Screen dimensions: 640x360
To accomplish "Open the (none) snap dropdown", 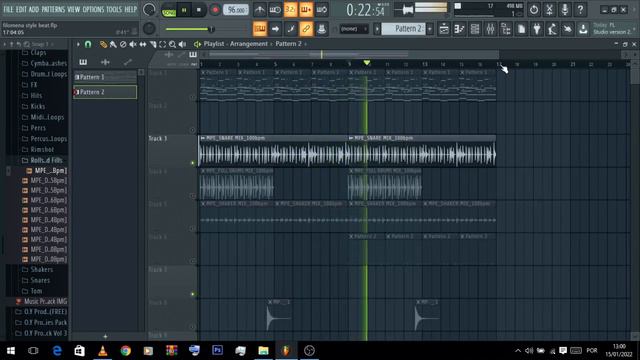I will click(353, 29).
